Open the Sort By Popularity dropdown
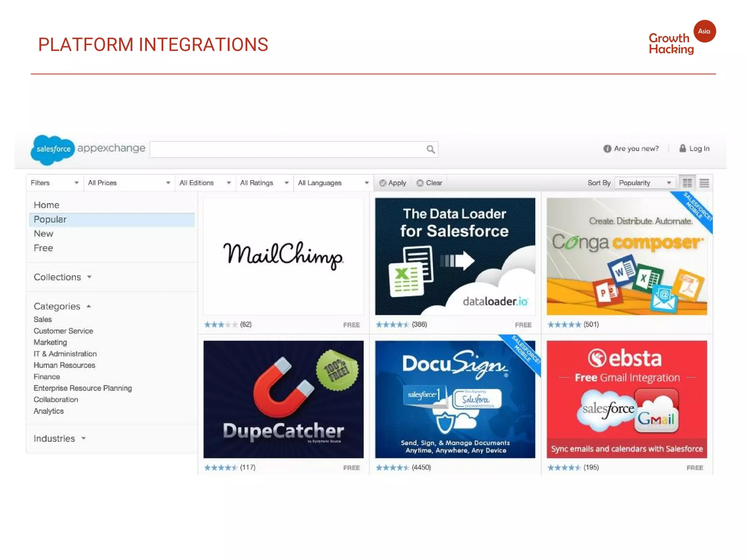The width and height of the screenshot is (747, 560). (x=645, y=183)
